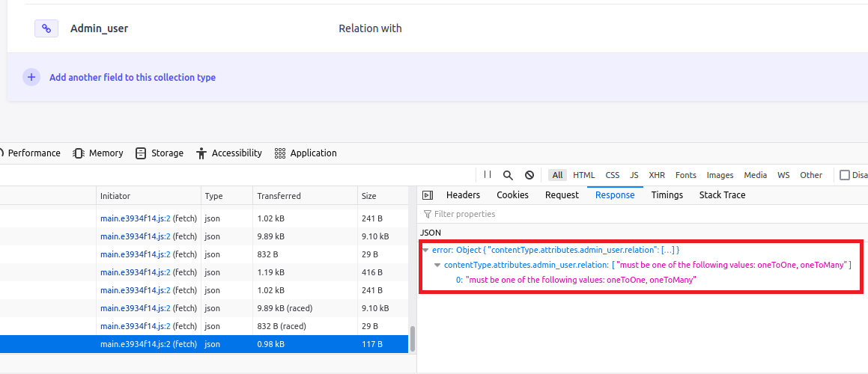This screenshot has width=868, height=374.
Task: Click the JSON section label
Action: pos(431,233)
